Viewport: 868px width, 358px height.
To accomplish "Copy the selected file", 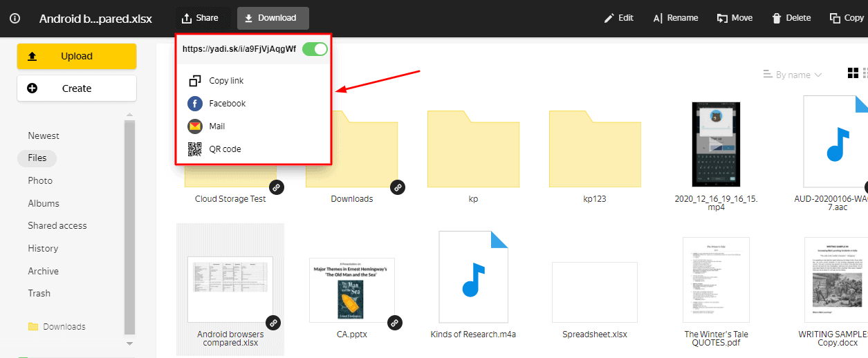I will tap(846, 18).
